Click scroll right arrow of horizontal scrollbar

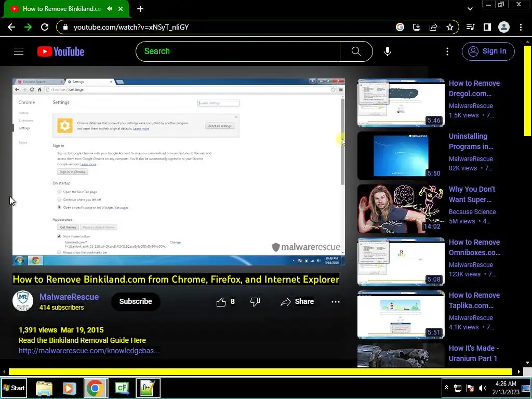519,372
